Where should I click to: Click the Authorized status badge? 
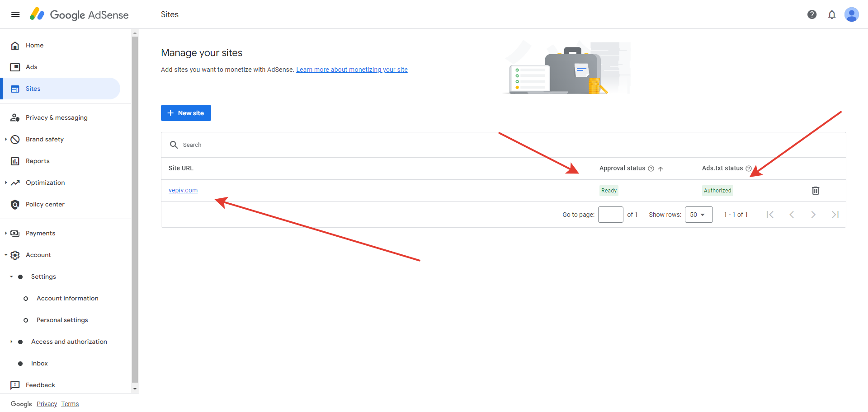tap(717, 191)
